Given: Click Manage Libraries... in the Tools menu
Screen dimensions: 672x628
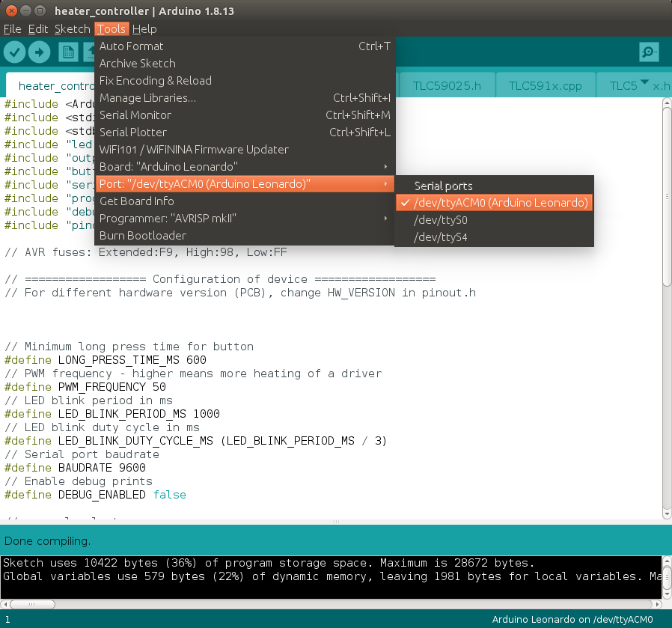Looking at the screenshot, I should (148, 98).
